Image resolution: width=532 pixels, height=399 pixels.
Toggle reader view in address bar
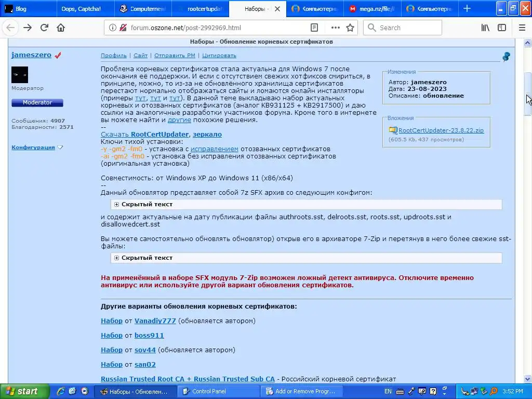click(314, 28)
